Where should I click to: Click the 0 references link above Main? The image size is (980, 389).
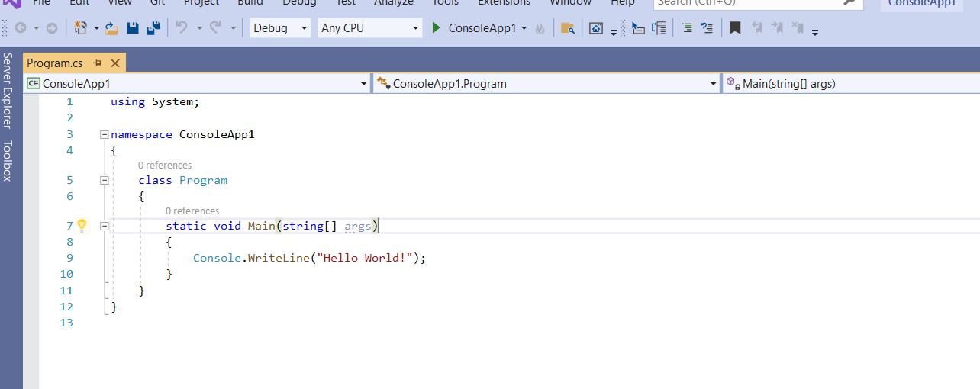click(192, 211)
